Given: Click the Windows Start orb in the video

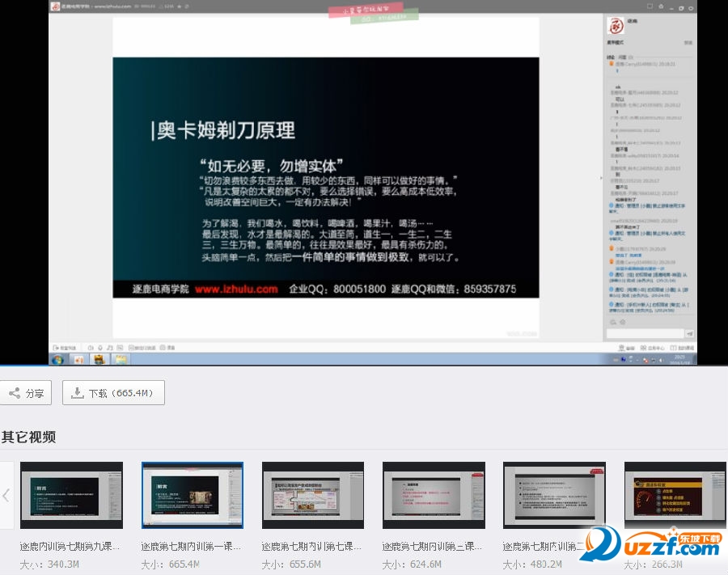Looking at the screenshot, I should (x=57, y=359).
